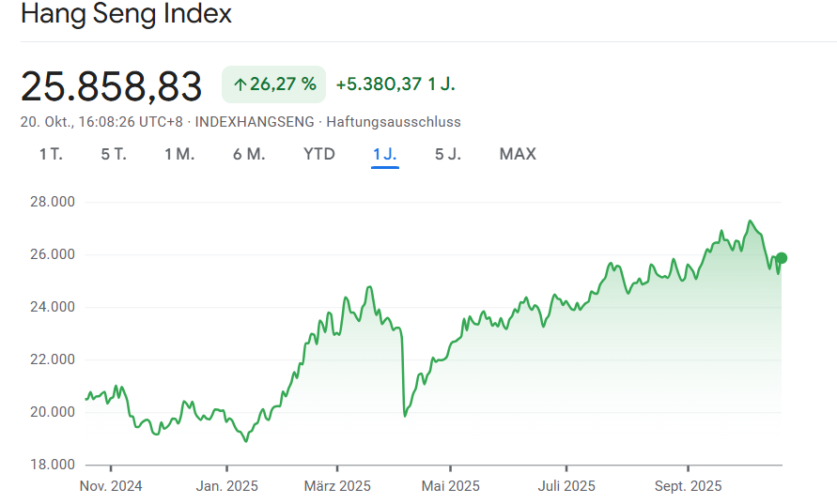The image size is (837, 504).
Task: Click the green up arrow in percentage badge
Action: click(240, 84)
